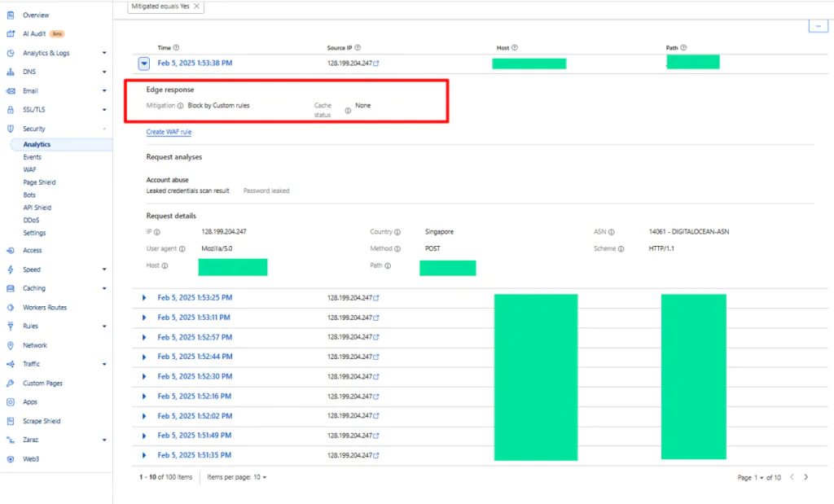The height and width of the screenshot is (504, 834).
Task: Open the API Shield menu item
Action: pyautogui.click(x=37, y=208)
